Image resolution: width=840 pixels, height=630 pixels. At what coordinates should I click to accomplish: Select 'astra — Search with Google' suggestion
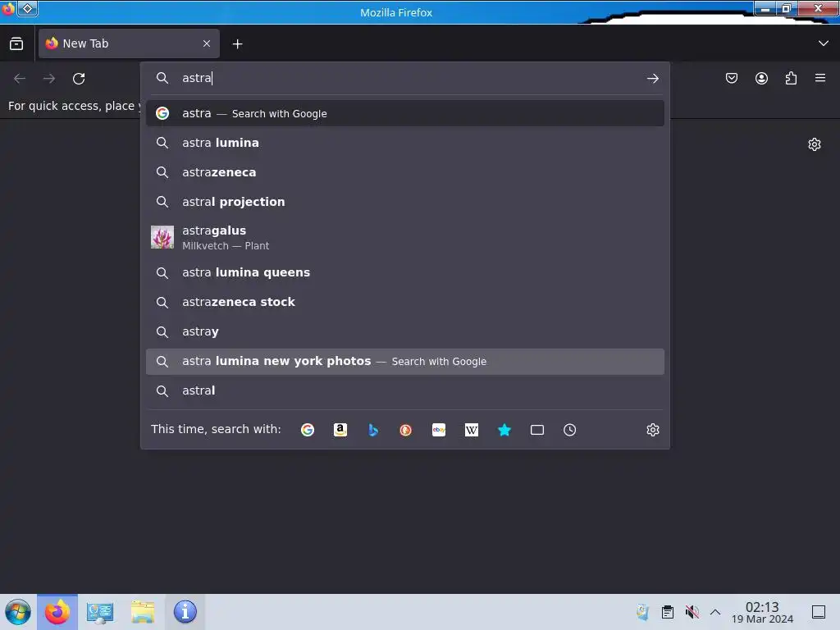point(405,113)
